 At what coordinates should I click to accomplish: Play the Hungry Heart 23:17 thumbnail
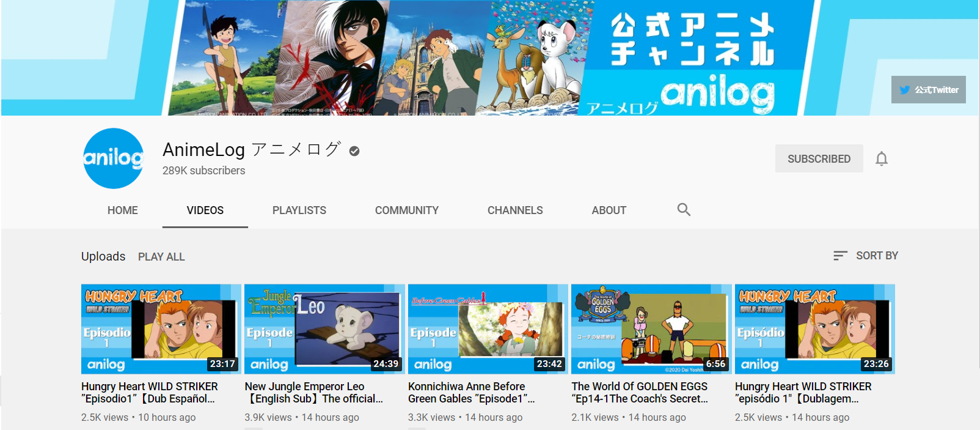coord(161,329)
